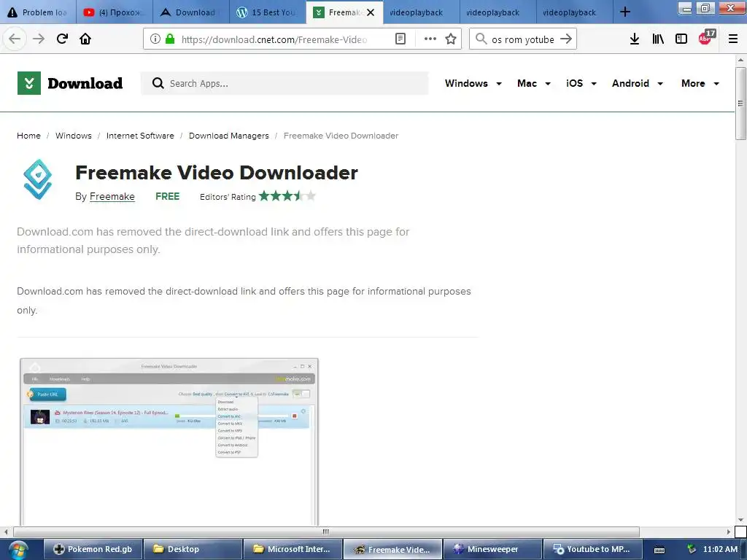Click the browser forward arrow

tap(39, 39)
